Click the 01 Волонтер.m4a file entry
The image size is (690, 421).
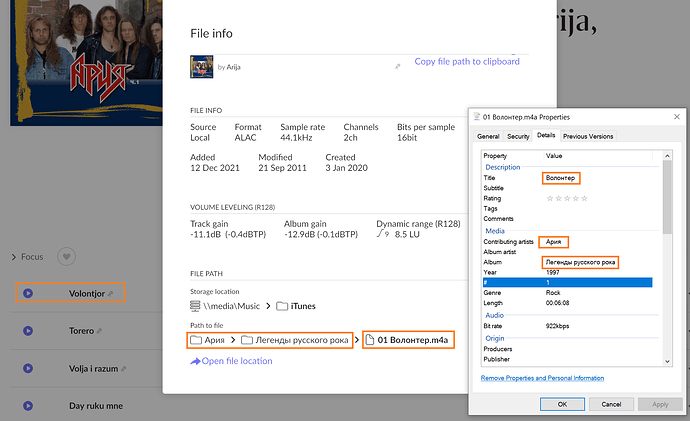pyautogui.click(x=407, y=340)
